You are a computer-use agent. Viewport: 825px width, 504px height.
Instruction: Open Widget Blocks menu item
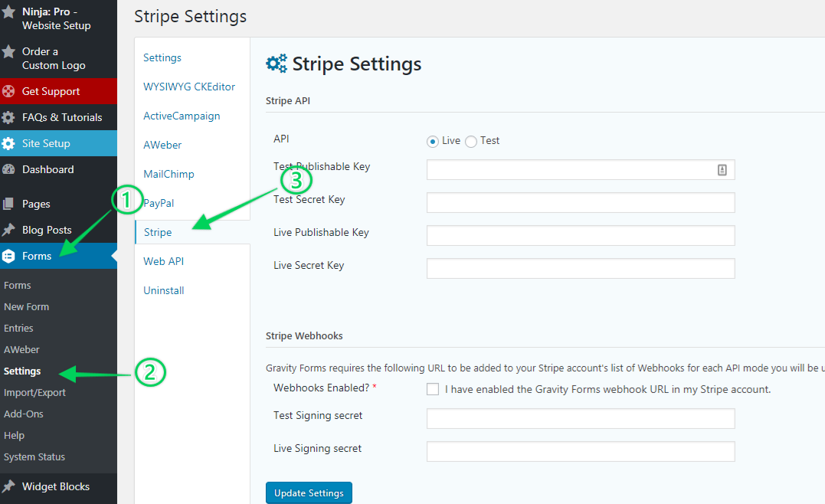[58, 486]
